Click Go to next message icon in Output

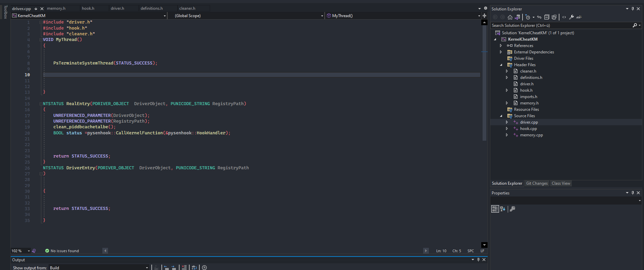174,268
